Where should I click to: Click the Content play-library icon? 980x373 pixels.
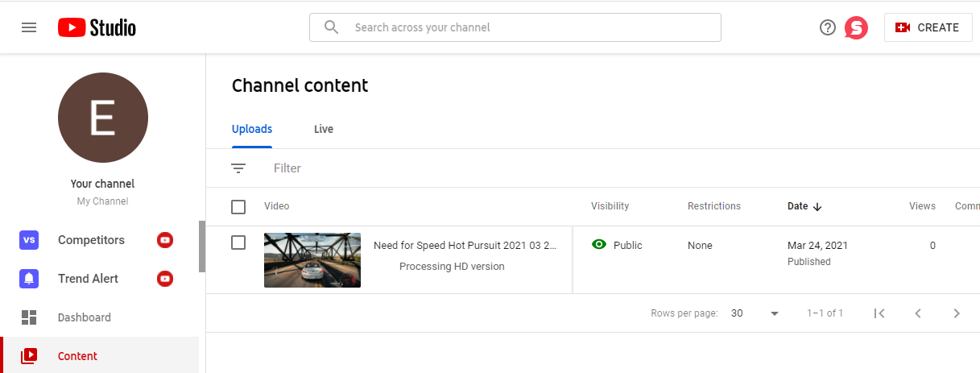pyautogui.click(x=29, y=356)
